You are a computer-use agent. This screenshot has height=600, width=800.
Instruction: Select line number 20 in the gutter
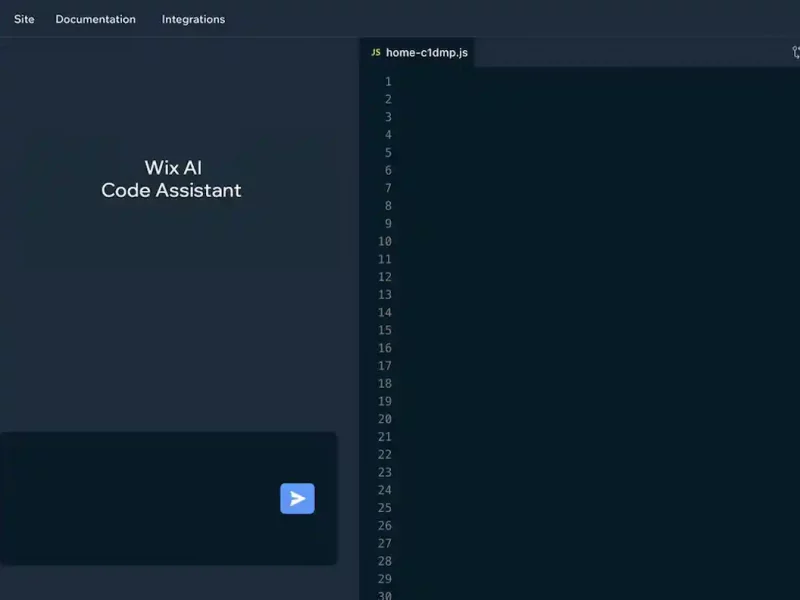(x=385, y=419)
